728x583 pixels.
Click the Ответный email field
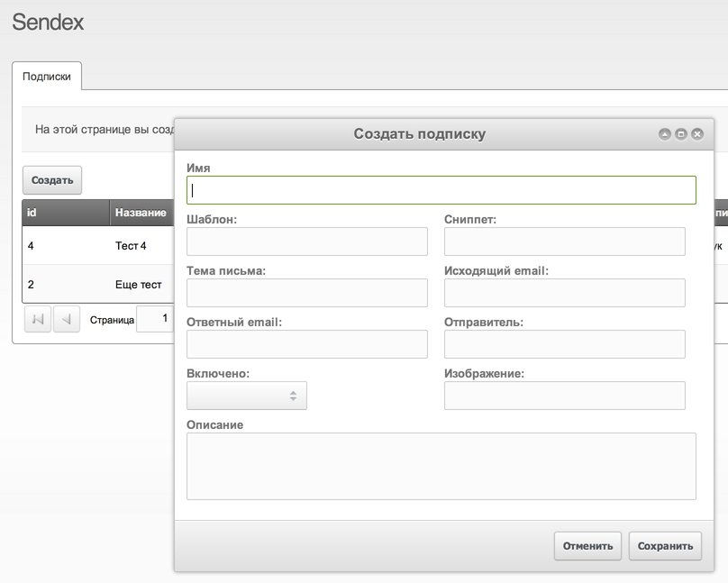tap(306, 344)
